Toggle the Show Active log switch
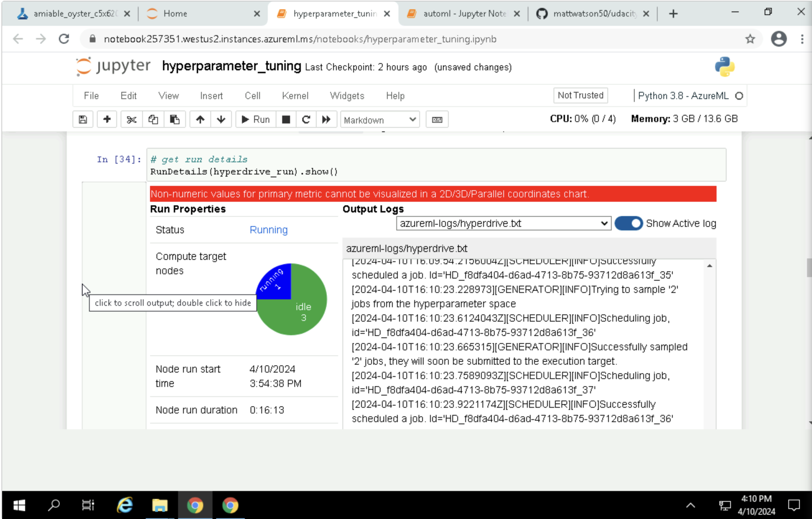This screenshot has height=519, width=812. click(629, 223)
